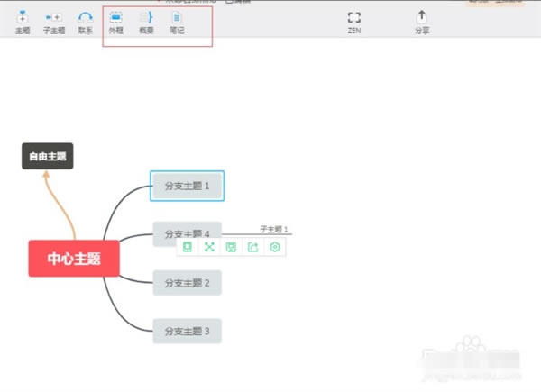This screenshot has width=541, height=392.
Task: Select 分支主题 2 node
Action: click(x=187, y=283)
